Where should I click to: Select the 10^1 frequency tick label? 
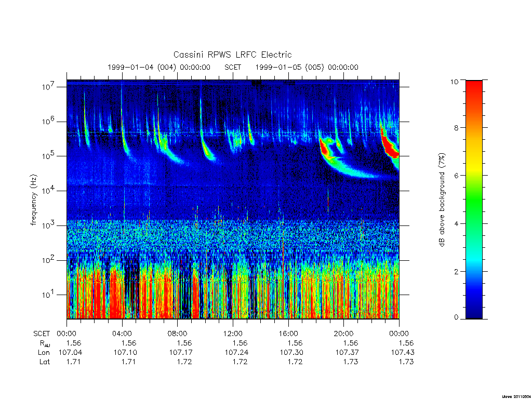click(49, 294)
